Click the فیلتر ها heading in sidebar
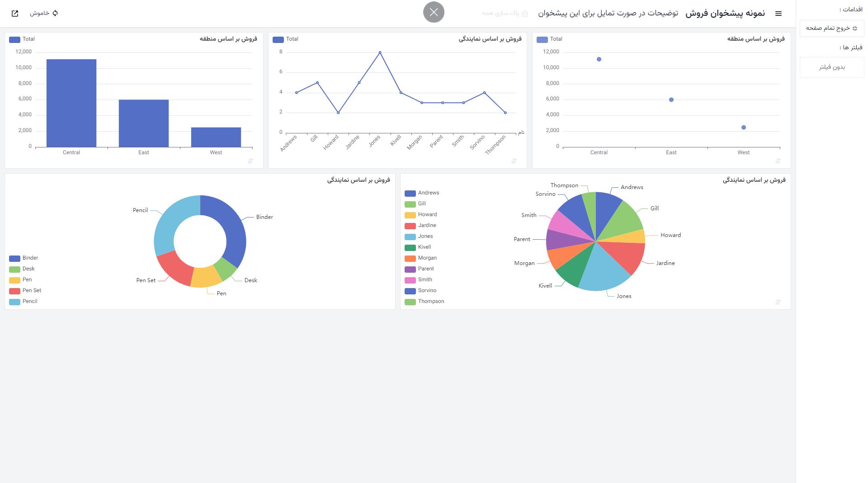The image size is (868, 483). (x=851, y=47)
